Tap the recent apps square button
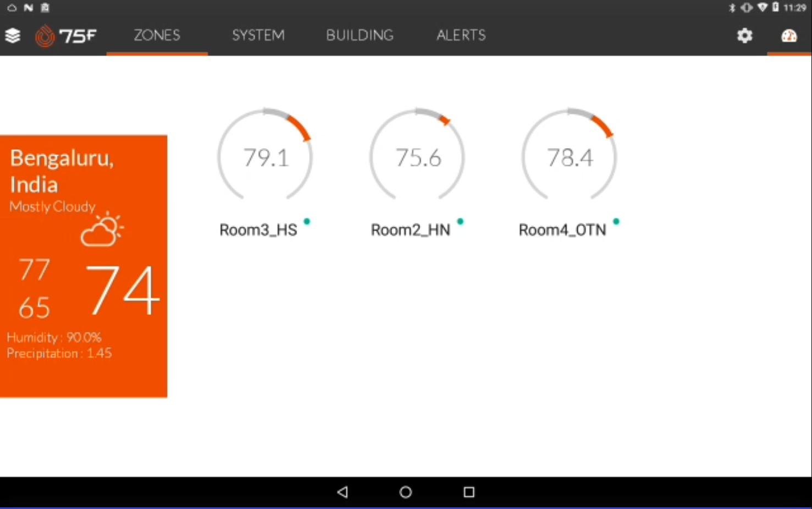Image resolution: width=812 pixels, height=509 pixels. click(x=469, y=492)
